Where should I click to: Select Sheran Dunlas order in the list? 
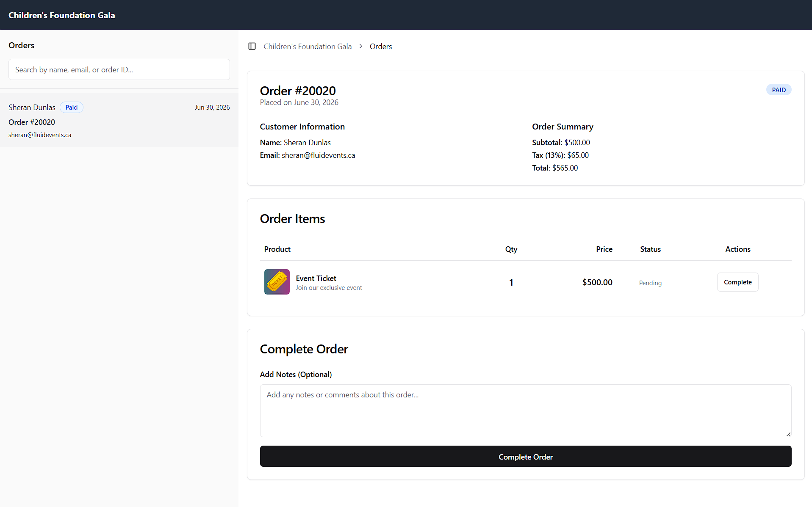click(119, 120)
